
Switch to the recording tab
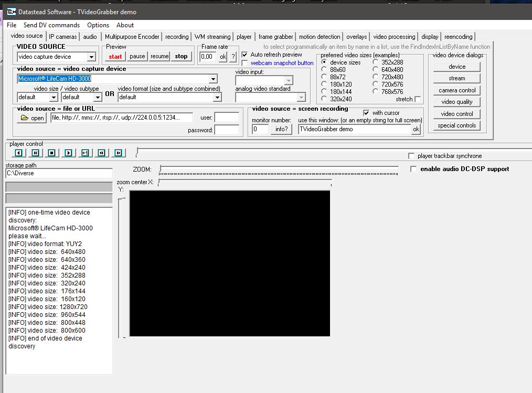[177, 37]
